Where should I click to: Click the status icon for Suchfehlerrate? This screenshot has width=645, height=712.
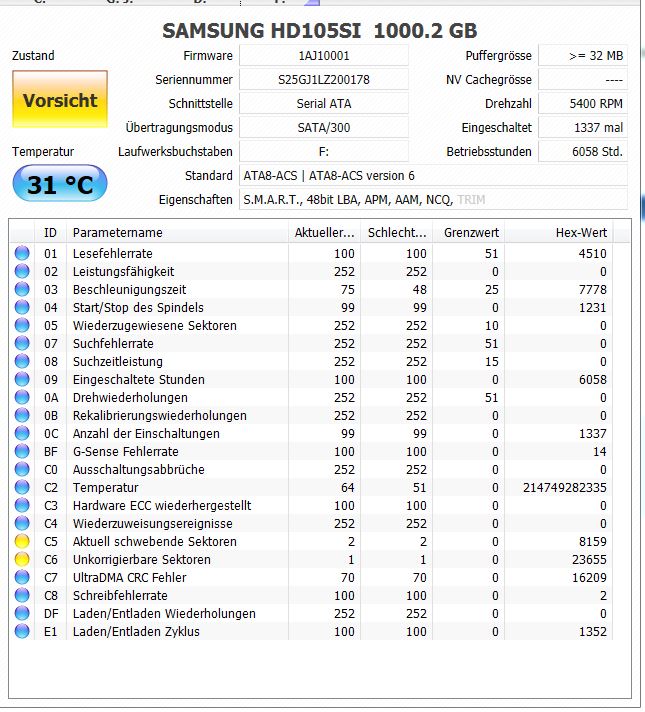22,343
